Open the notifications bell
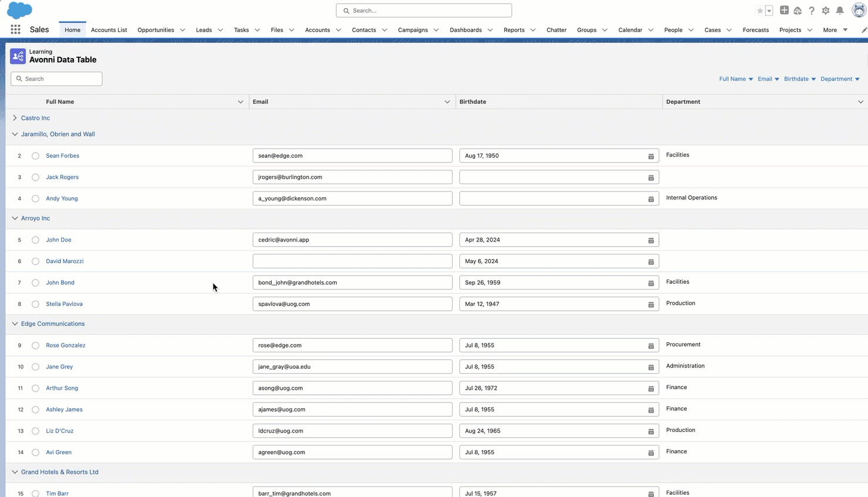The width and height of the screenshot is (868, 497). click(x=840, y=11)
